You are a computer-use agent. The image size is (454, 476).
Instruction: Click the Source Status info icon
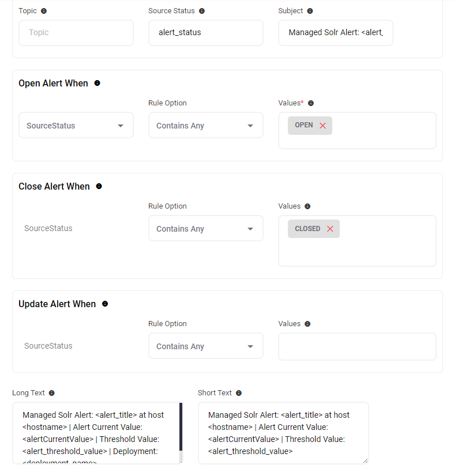202,11
